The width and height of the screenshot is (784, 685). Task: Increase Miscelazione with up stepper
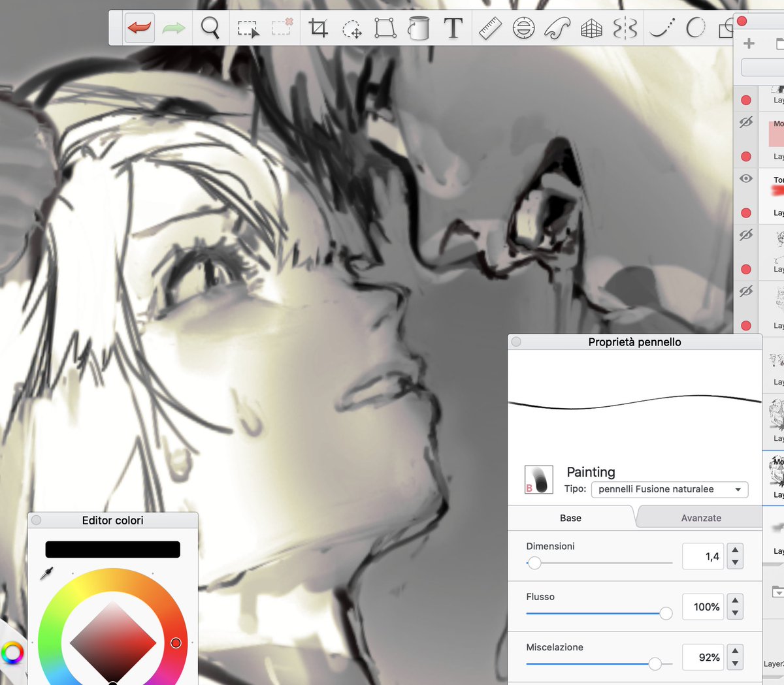click(735, 650)
